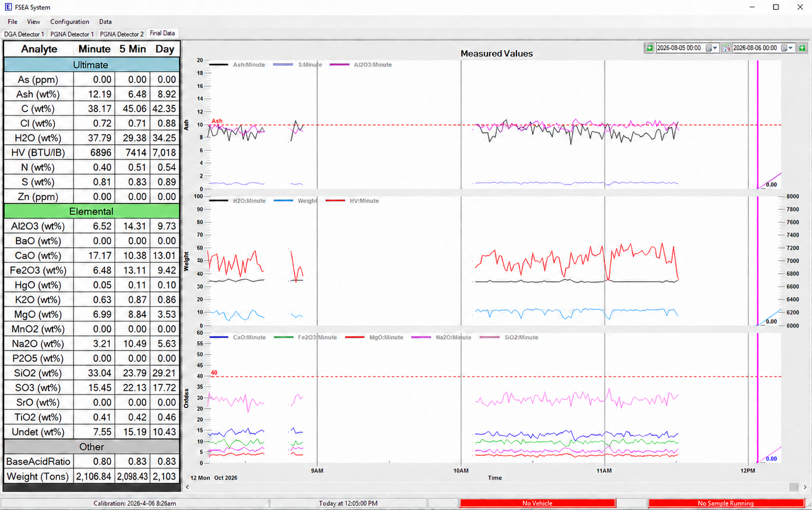Open the File menu
Viewport: 812px width, 510px height.
(x=12, y=22)
